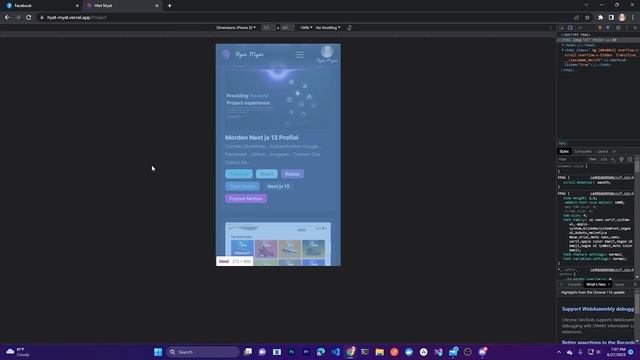Click the profile avatar in page header
Viewport: 640px width, 360px height.
coord(327,52)
